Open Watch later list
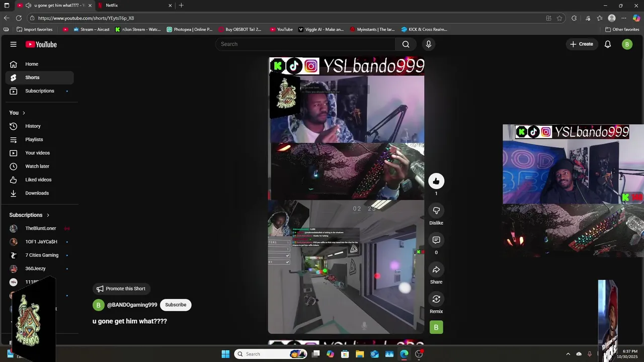 [39, 166]
